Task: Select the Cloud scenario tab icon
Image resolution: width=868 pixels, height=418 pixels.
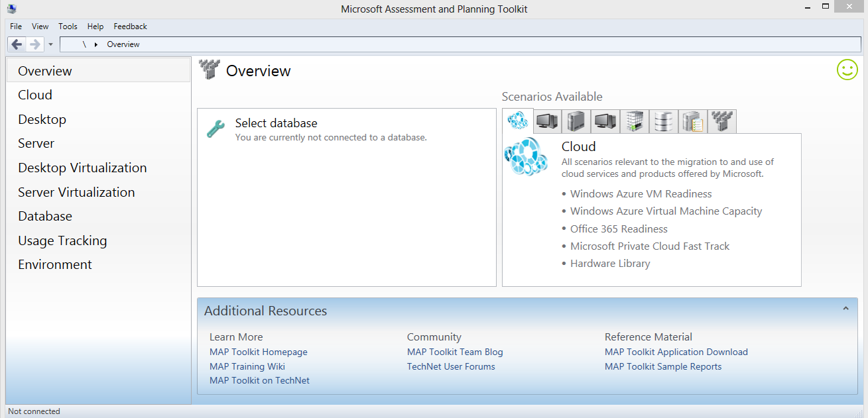Action: tap(517, 121)
